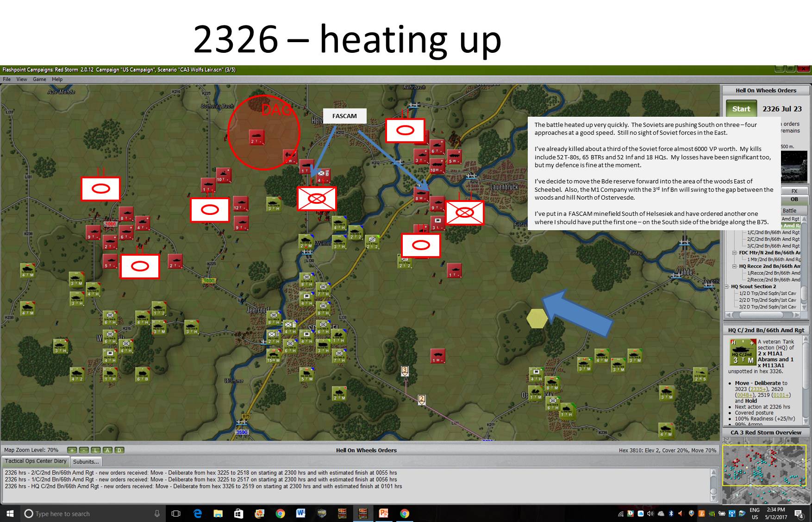Switch to the FX tab
The image size is (812, 522).
coord(794,191)
